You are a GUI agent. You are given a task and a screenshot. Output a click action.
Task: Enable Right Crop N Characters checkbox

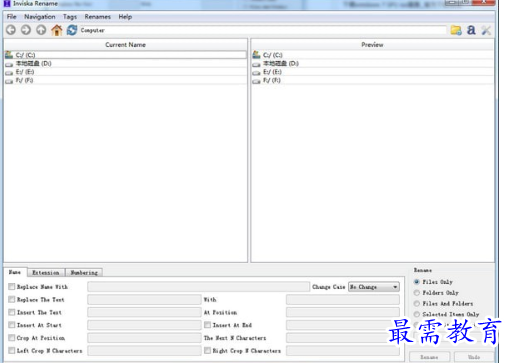(x=207, y=351)
